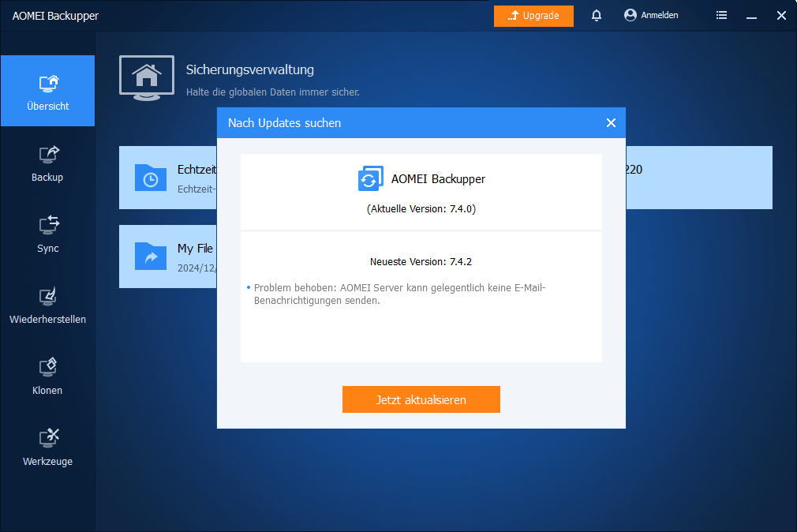This screenshot has height=532, width=797.
Task: Click the Aktuelle Version: 7.4.0 text
Action: 421,209
